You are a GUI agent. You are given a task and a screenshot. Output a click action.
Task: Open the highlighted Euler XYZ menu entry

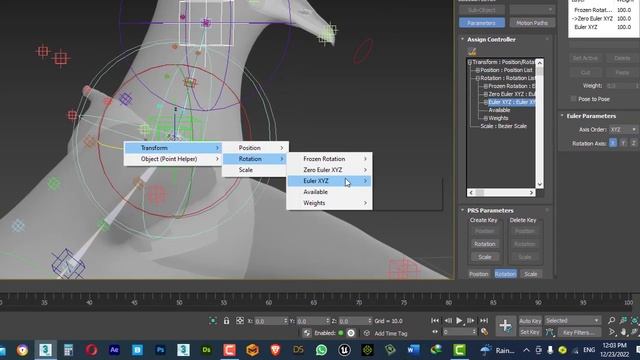[329, 181]
